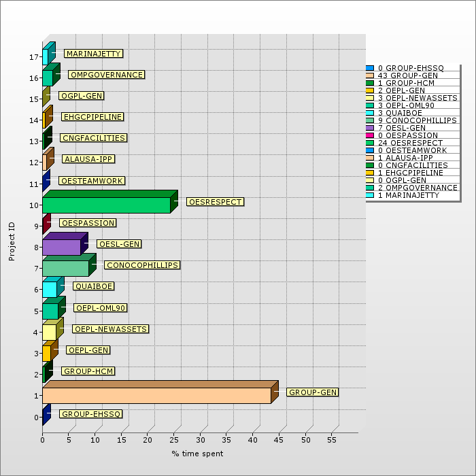Click the y-axis tick label 10
The width and height of the screenshot is (476, 476).
pyautogui.click(x=34, y=205)
